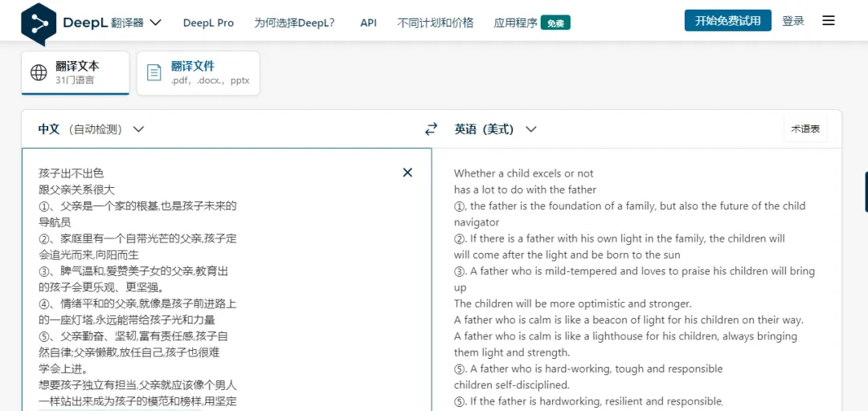The width and height of the screenshot is (868, 411).
Task: Click translated line 'The children will be more optimistic and stronger.'
Action: [573, 303]
